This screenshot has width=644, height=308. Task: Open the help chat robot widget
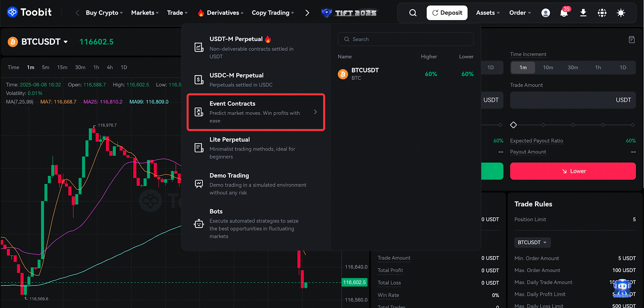tap(622, 288)
